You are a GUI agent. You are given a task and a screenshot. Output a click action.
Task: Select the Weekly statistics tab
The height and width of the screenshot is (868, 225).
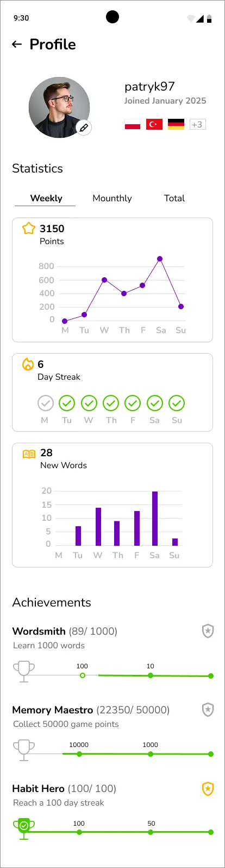click(46, 198)
